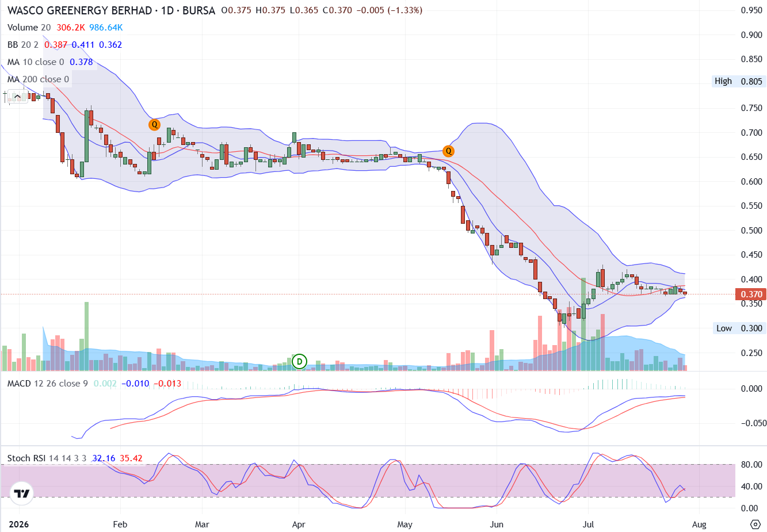Click the Low 0.300 price label

point(739,328)
